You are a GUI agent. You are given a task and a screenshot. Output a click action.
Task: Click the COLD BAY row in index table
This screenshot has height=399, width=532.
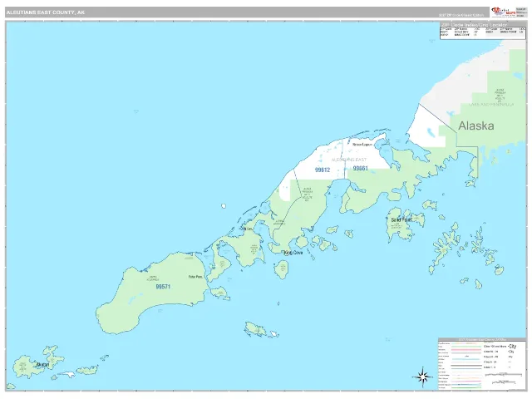460,32
